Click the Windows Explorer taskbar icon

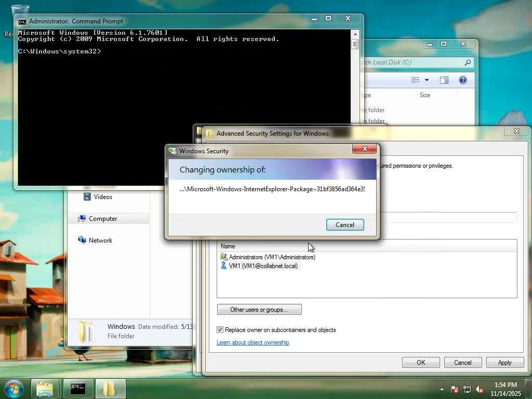click(x=45, y=389)
